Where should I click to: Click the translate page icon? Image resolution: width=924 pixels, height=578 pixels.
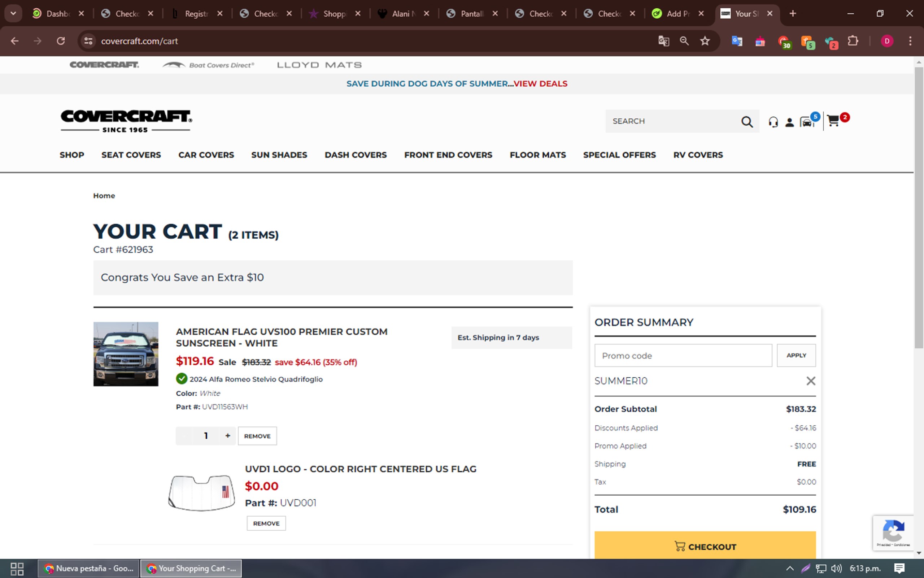[x=663, y=41]
